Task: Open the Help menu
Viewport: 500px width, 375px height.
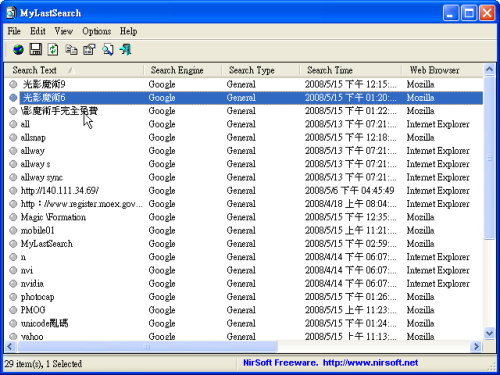Action: [128, 31]
